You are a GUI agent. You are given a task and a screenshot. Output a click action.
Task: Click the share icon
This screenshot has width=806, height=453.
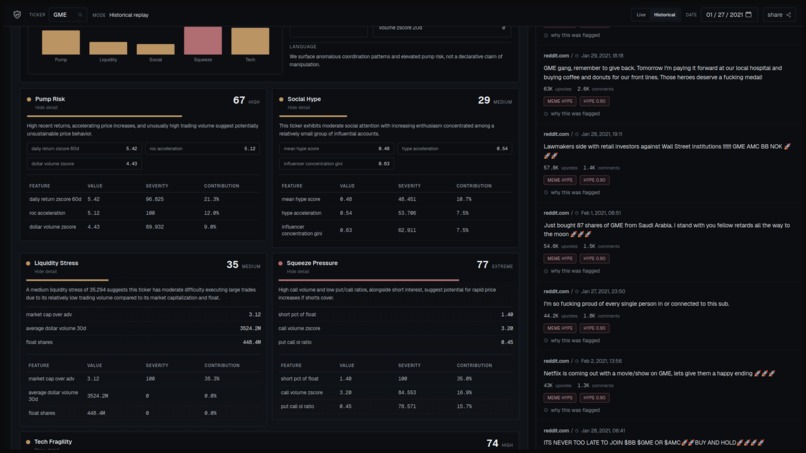[x=789, y=15]
